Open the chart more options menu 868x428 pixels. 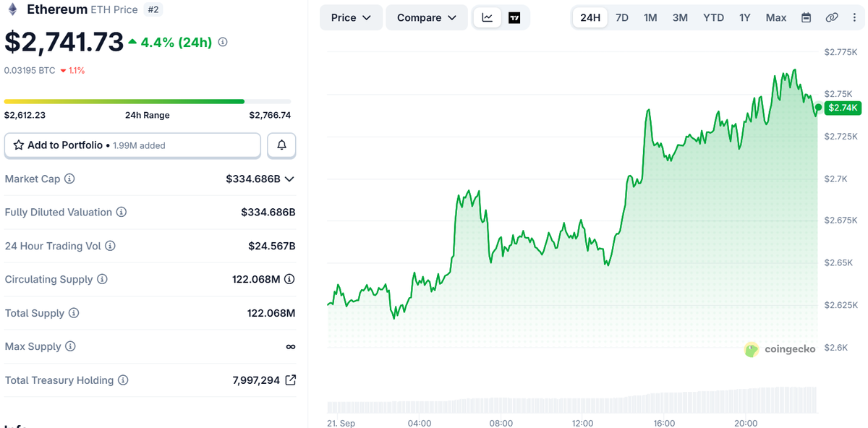coord(854,17)
